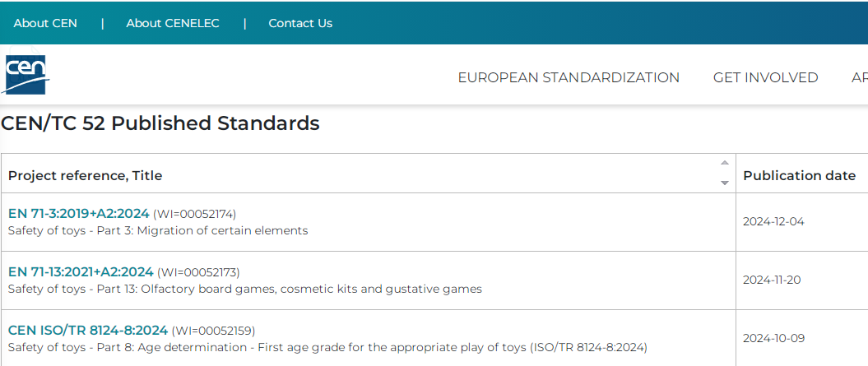Select the 2024-10-09 publication date cell
Viewport: 868px width, 366px height.
(773, 338)
